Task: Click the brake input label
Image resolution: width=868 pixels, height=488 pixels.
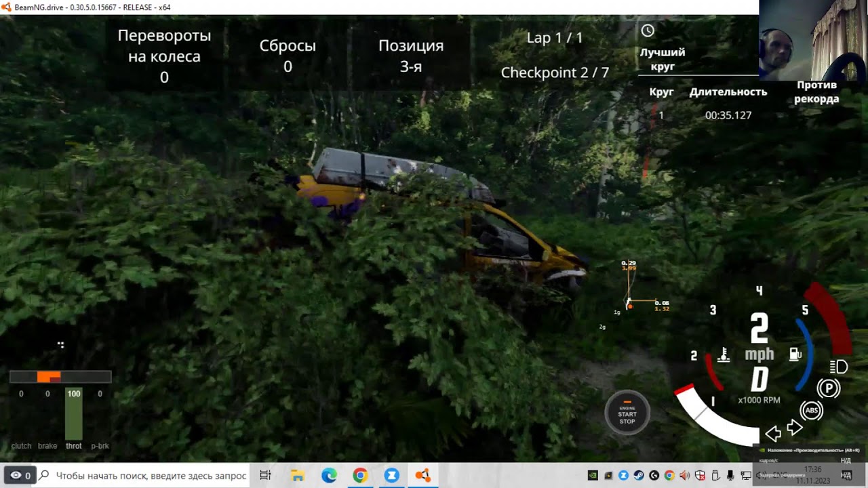Action: 47,446
